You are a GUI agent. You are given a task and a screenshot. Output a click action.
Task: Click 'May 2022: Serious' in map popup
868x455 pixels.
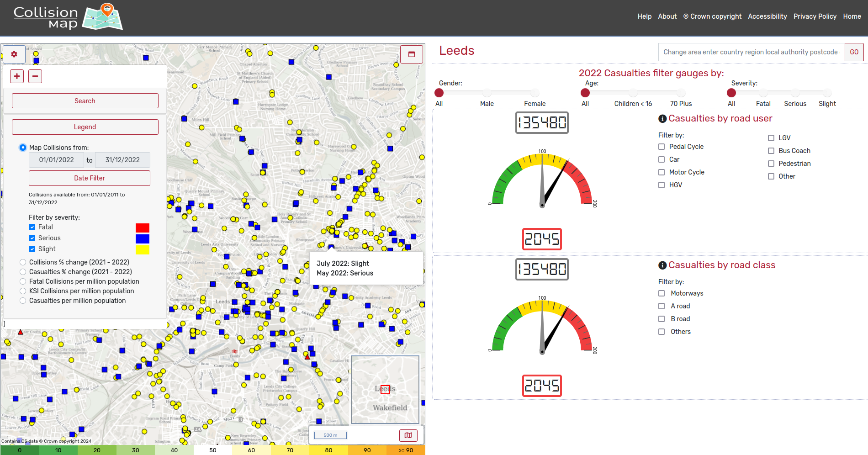pos(345,273)
